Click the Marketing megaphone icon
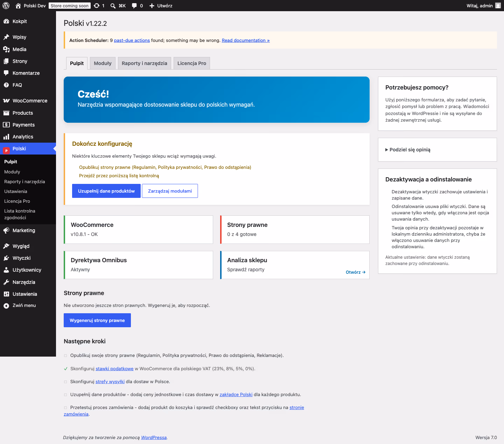Image resolution: width=504 pixels, height=444 pixels. pyautogui.click(x=6, y=230)
